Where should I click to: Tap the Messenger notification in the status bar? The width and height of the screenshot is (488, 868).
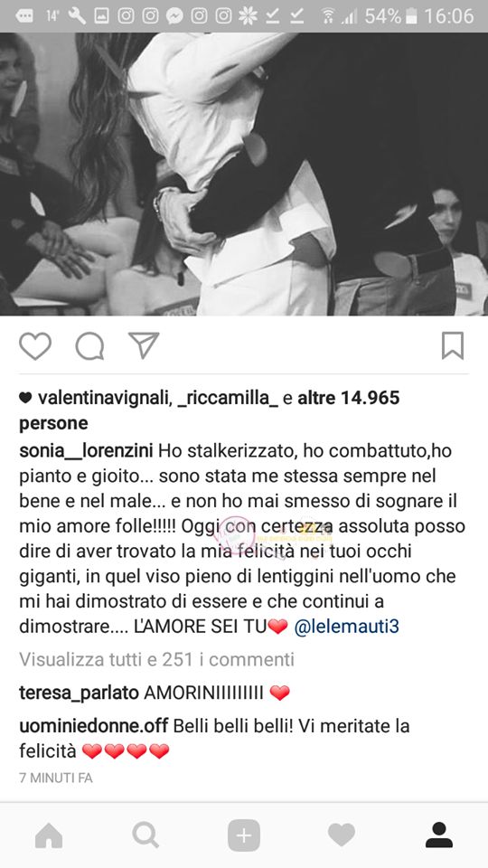[174, 16]
